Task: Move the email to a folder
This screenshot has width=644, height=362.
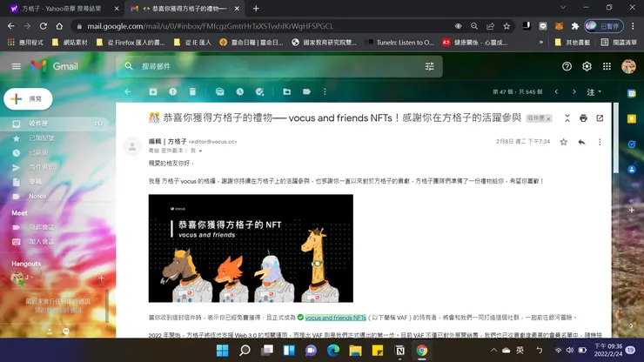Action: 286,91
